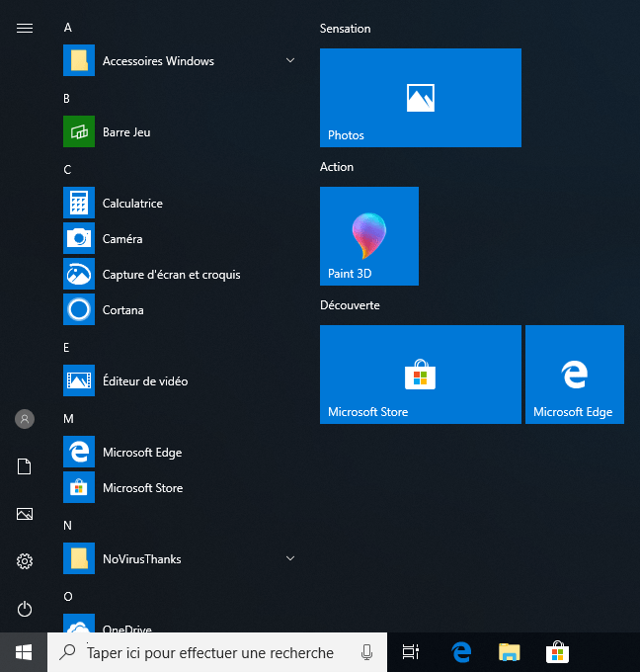Viewport: 640px width, 672px height.
Task: Open Settings gear in the Start sidebar
Action: pyautogui.click(x=25, y=561)
